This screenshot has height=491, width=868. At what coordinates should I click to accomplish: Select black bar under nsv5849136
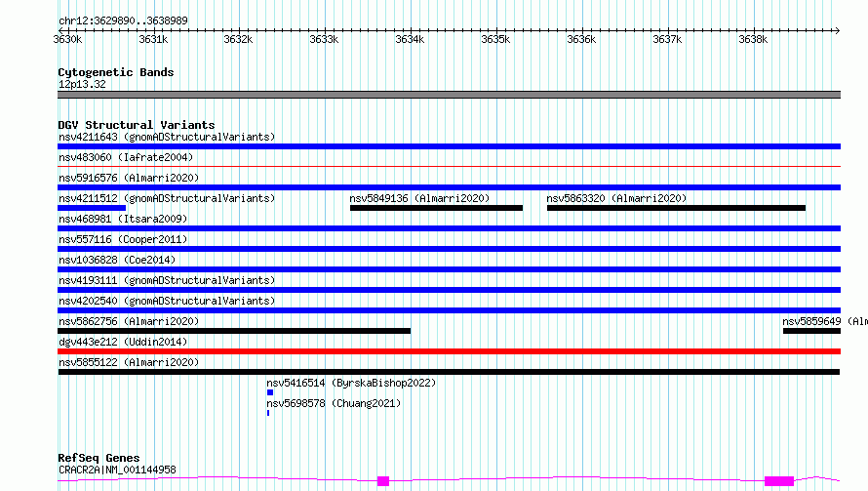[x=436, y=208]
